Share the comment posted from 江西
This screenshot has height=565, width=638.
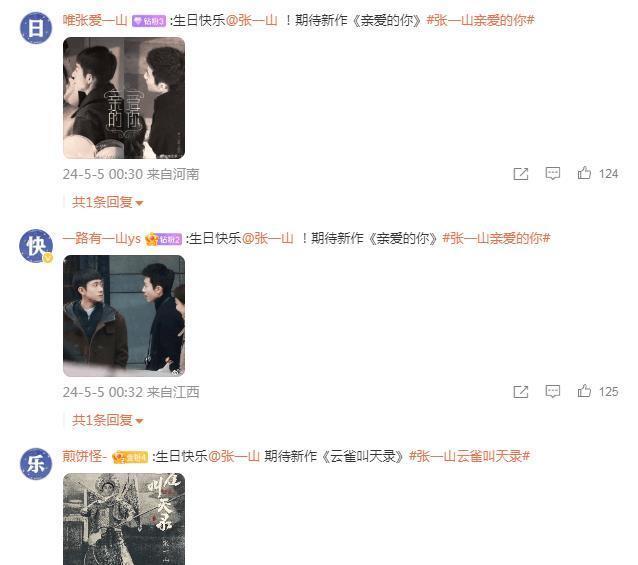[521, 392]
